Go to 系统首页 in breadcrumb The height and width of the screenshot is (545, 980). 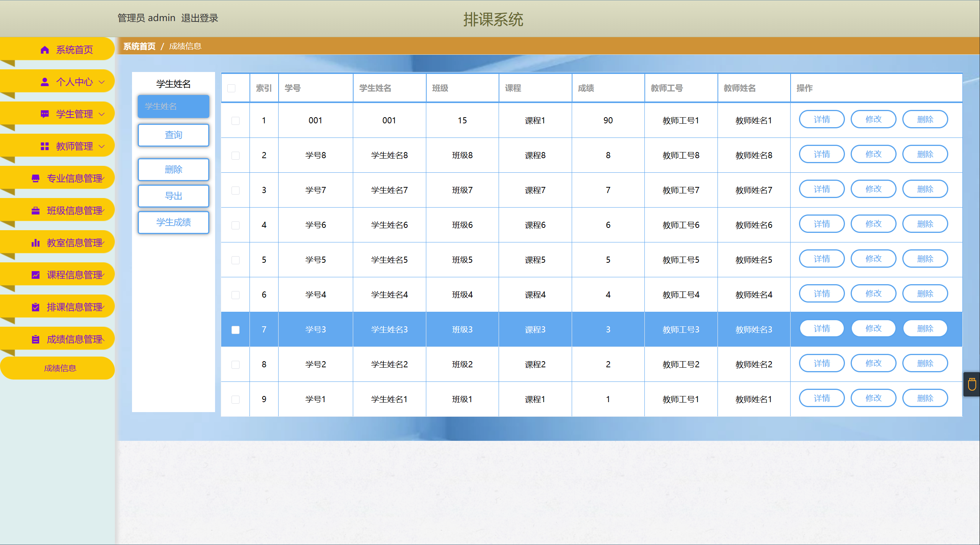[139, 46]
